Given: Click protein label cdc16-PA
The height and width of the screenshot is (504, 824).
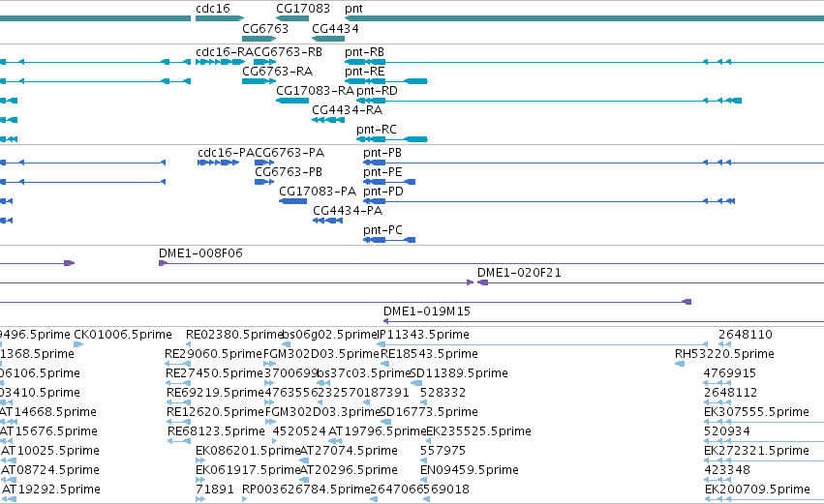Looking at the screenshot, I should [x=226, y=153].
